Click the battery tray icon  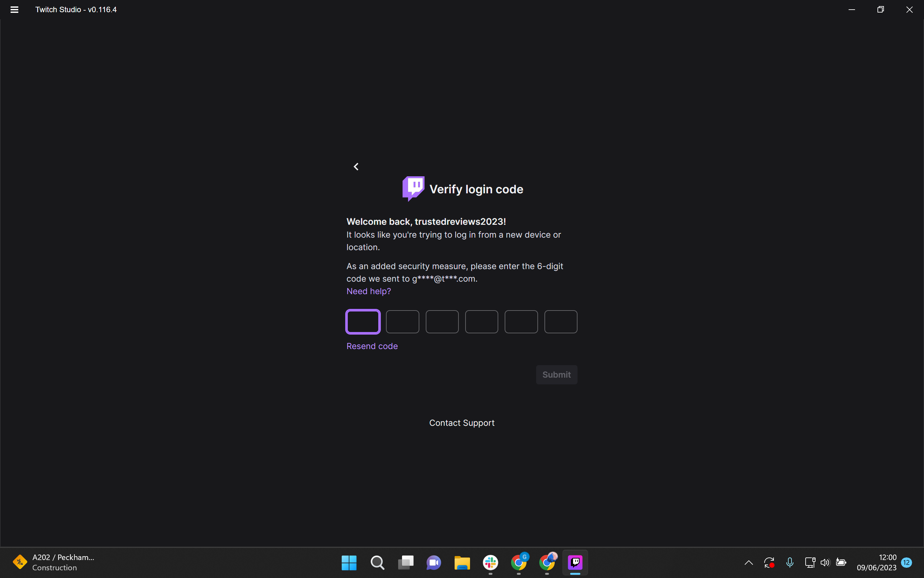[x=841, y=563]
